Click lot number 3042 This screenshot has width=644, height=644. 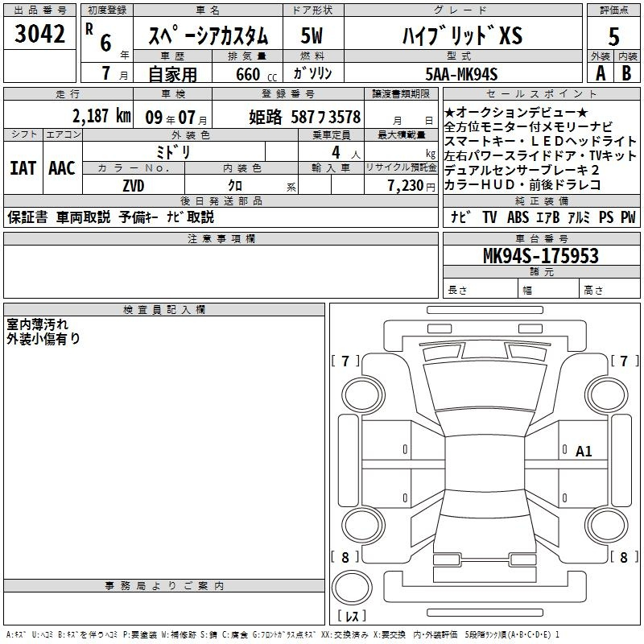click(x=39, y=34)
